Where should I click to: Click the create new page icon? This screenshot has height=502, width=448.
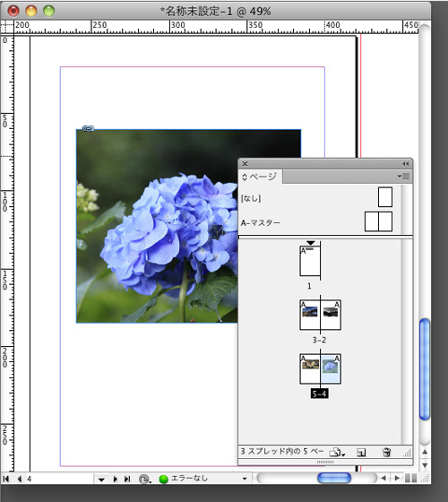361,453
